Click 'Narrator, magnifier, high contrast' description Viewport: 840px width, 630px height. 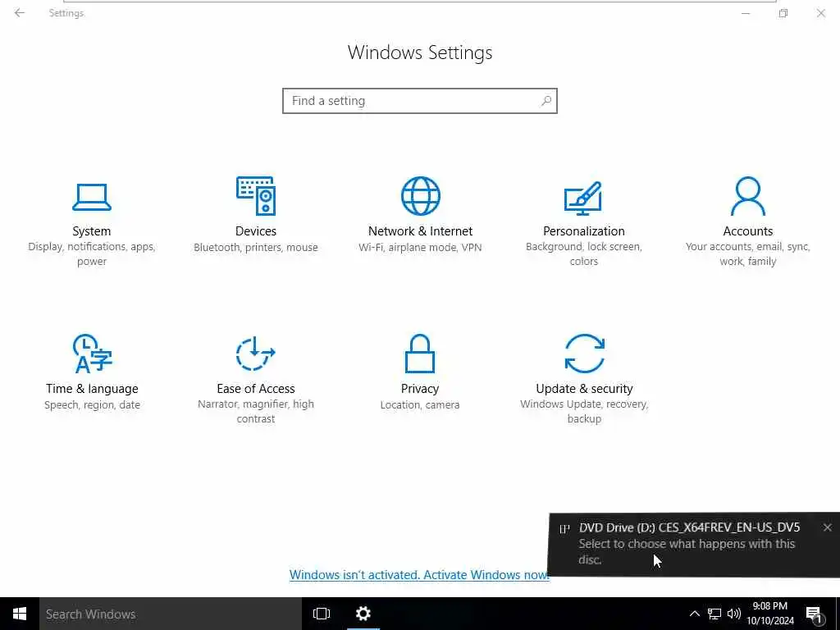(x=256, y=412)
